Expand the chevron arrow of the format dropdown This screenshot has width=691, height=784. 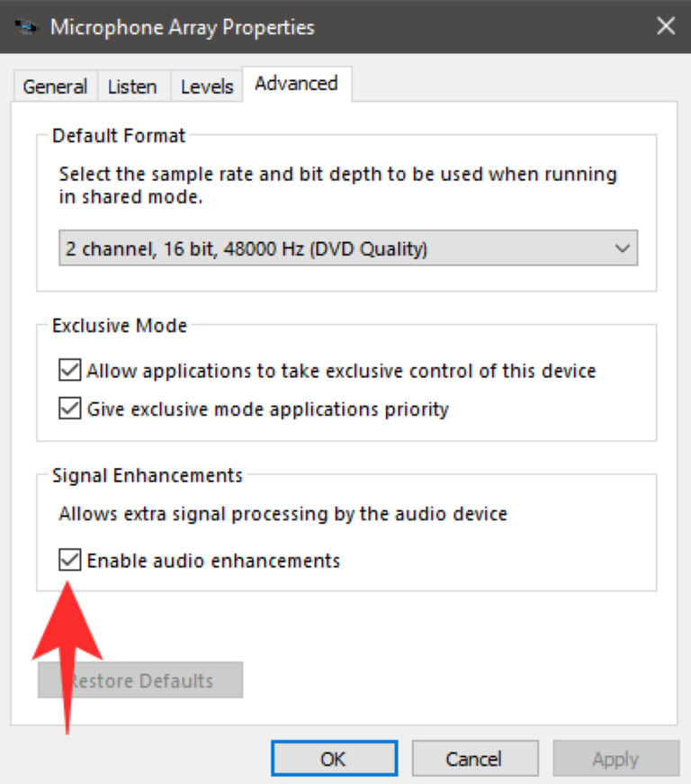pos(622,248)
